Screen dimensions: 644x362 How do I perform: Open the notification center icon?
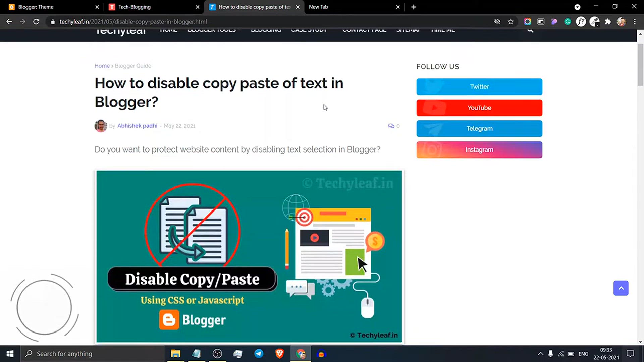(630, 354)
